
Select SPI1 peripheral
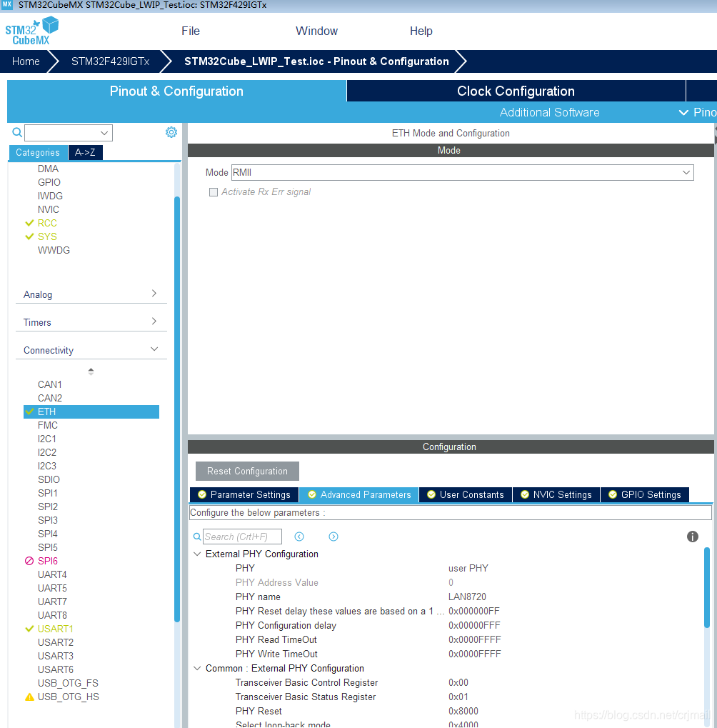tap(48, 493)
